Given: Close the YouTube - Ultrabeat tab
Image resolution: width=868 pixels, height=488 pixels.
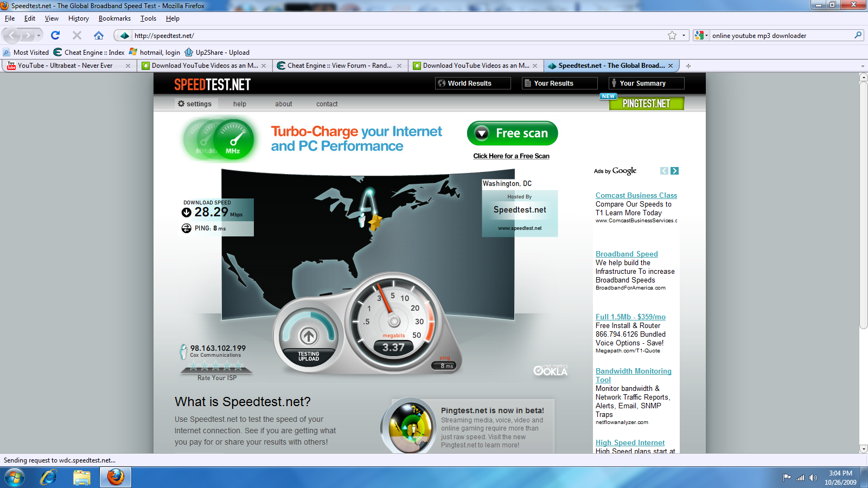Looking at the screenshot, I should tap(128, 66).
